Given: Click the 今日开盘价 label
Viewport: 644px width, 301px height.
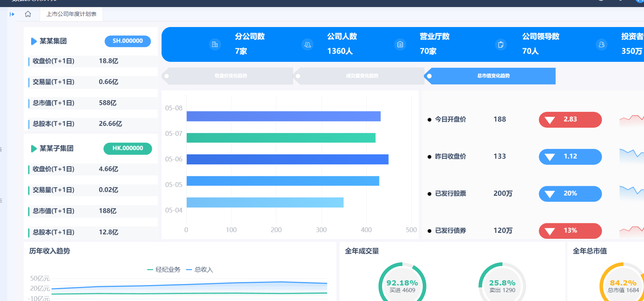Looking at the screenshot, I should tap(451, 120).
